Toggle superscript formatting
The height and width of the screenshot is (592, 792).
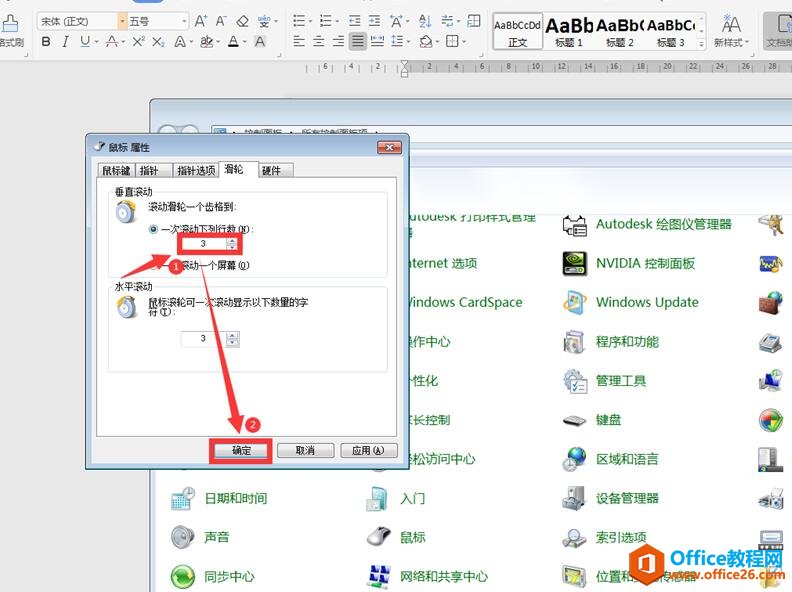click(x=138, y=41)
